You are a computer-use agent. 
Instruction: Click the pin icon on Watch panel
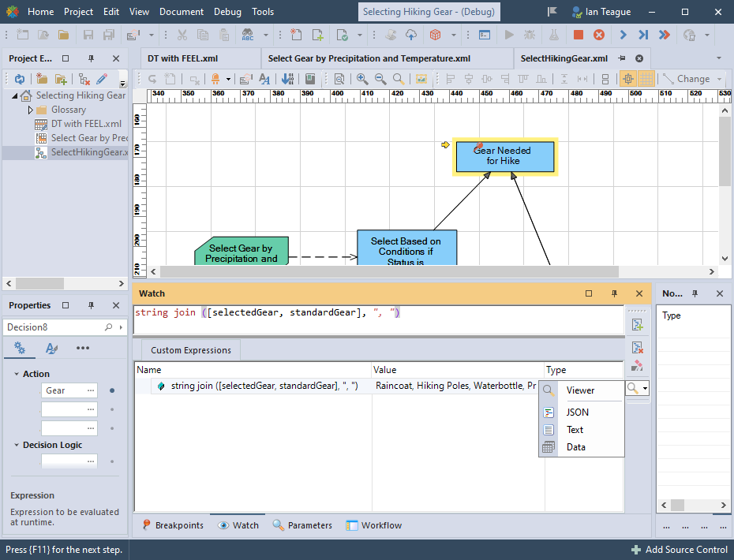pyautogui.click(x=614, y=293)
